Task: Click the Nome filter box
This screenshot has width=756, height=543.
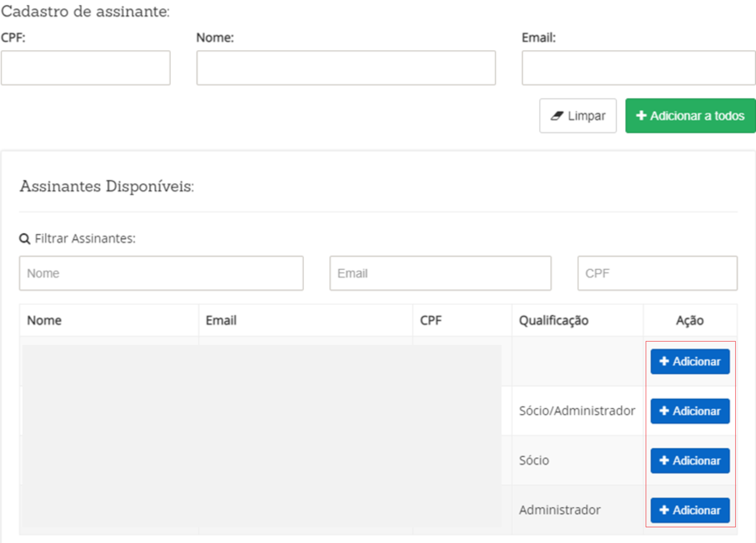Action: pyautogui.click(x=161, y=273)
